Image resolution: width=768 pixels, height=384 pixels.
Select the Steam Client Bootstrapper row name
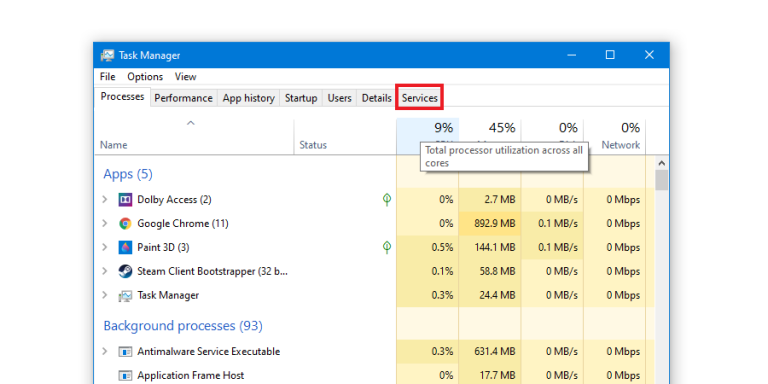point(212,271)
